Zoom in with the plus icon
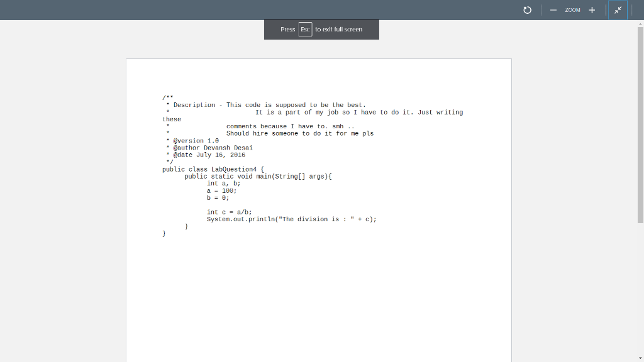The height and width of the screenshot is (362, 644). tap(592, 9)
